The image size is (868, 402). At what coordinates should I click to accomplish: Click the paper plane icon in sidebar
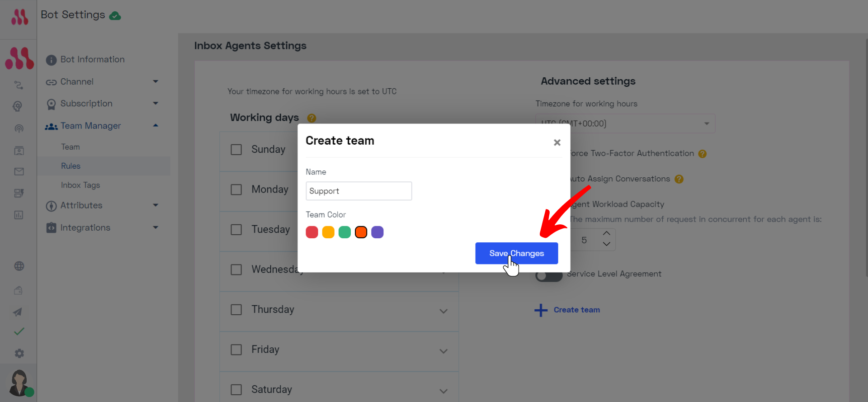pyautogui.click(x=18, y=312)
